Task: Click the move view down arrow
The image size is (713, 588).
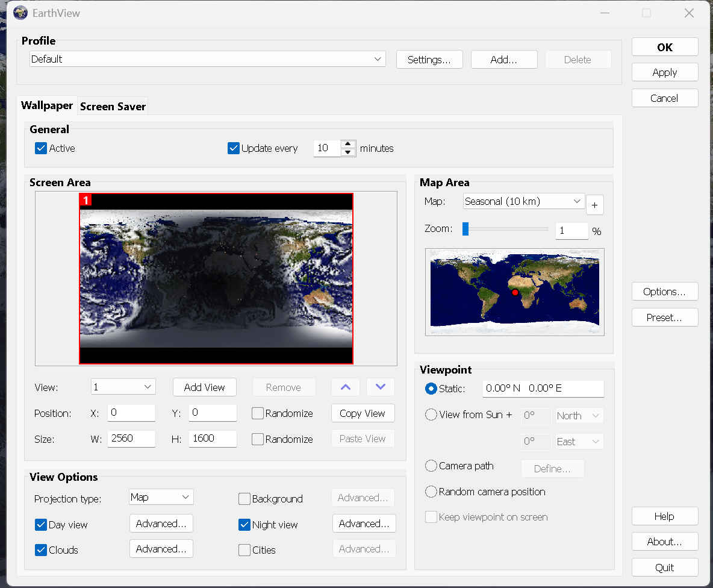Action: click(x=381, y=387)
